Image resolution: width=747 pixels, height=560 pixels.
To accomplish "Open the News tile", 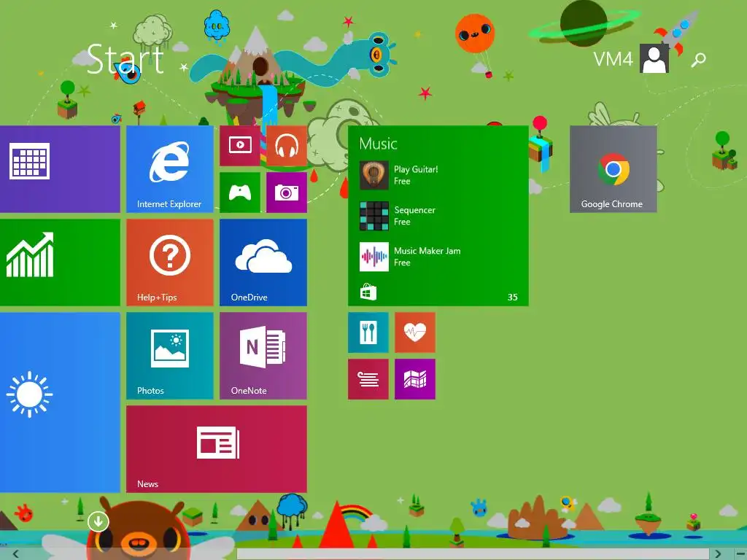I will [x=216, y=449].
